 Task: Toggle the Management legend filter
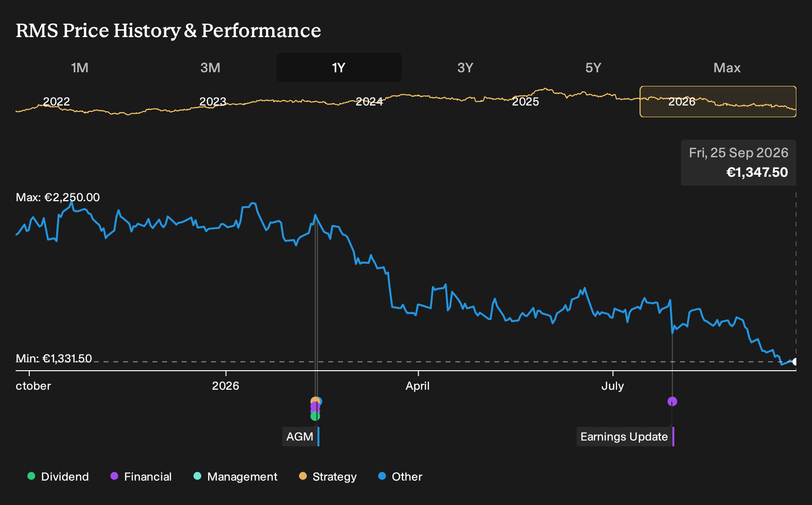[x=235, y=477]
